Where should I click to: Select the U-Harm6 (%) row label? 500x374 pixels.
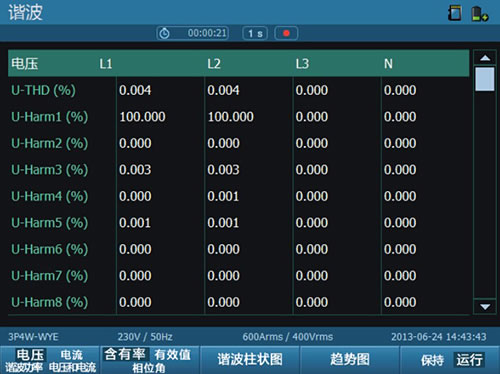50,249
